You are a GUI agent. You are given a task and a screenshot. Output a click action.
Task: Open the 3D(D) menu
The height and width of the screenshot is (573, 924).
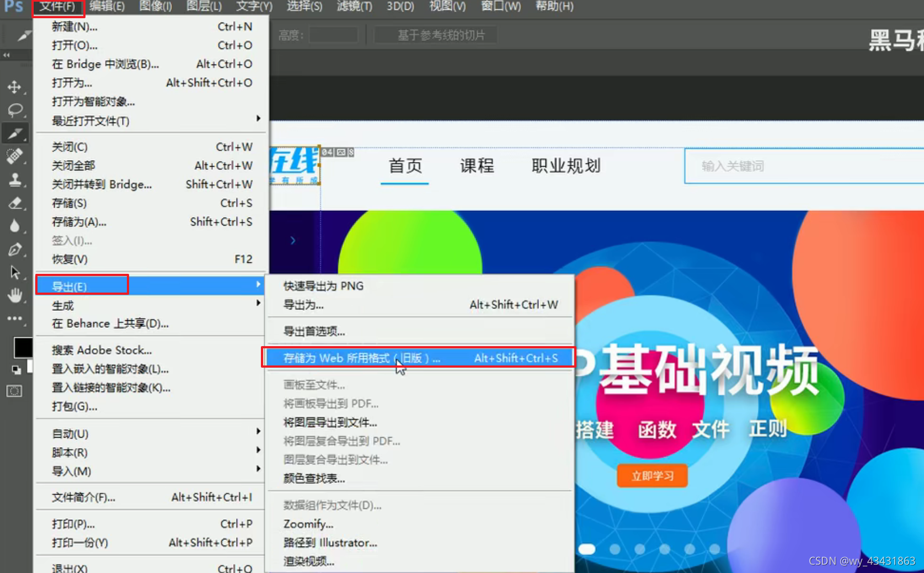click(400, 7)
